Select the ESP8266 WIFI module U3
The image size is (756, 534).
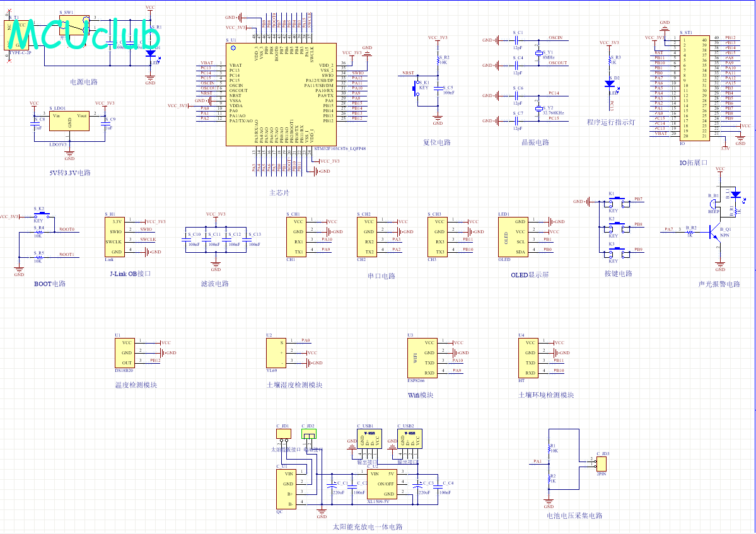click(x=422, y=358)
